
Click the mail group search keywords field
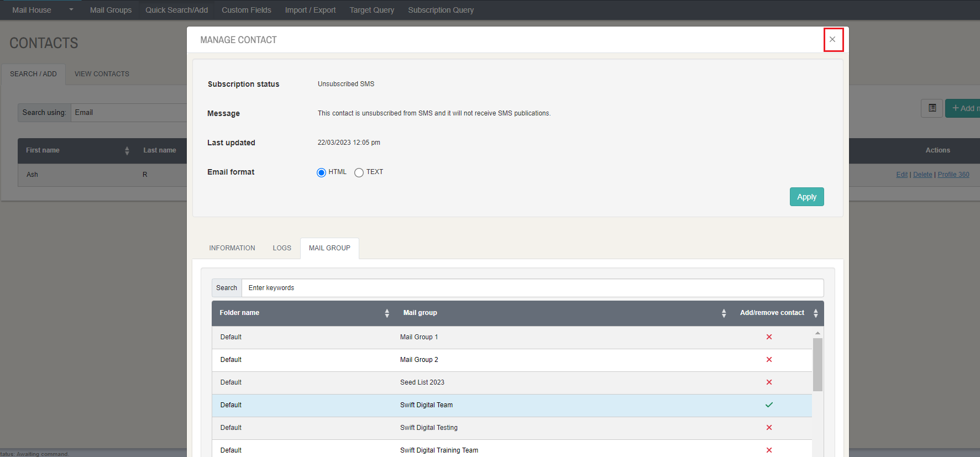[532, 288]
